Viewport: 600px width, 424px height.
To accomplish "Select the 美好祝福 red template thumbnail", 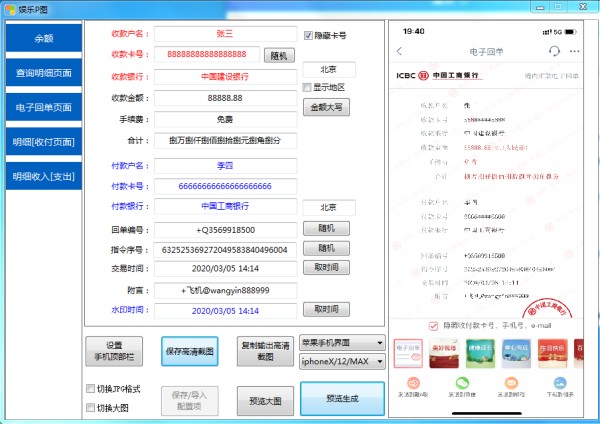I will [444, 353].
